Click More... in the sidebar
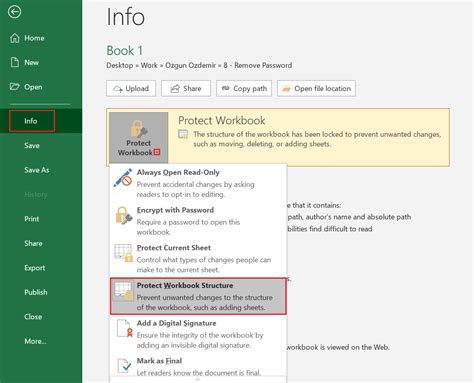The height and width of the screenshot is (383, 474). (x=41, y=341)
